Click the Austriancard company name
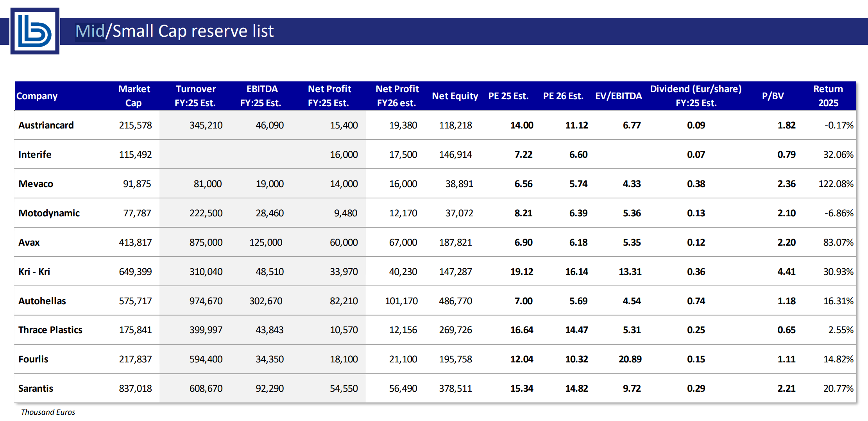The height and width of the screenshot is (421, 868). pos(46,125)
